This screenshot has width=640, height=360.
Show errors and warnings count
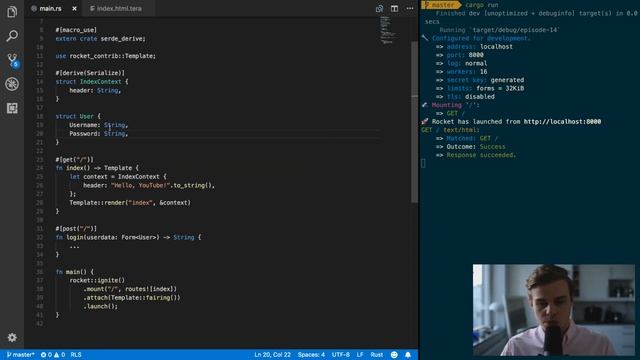53,355
